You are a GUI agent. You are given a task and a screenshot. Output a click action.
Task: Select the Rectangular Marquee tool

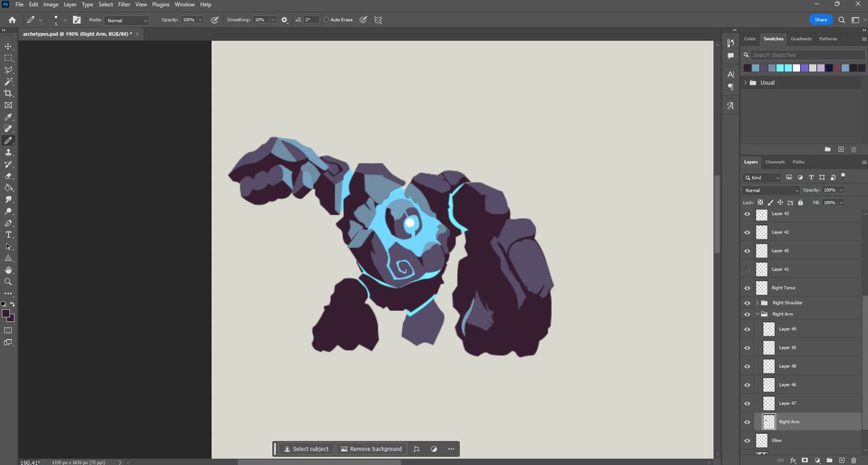(9, 58)
